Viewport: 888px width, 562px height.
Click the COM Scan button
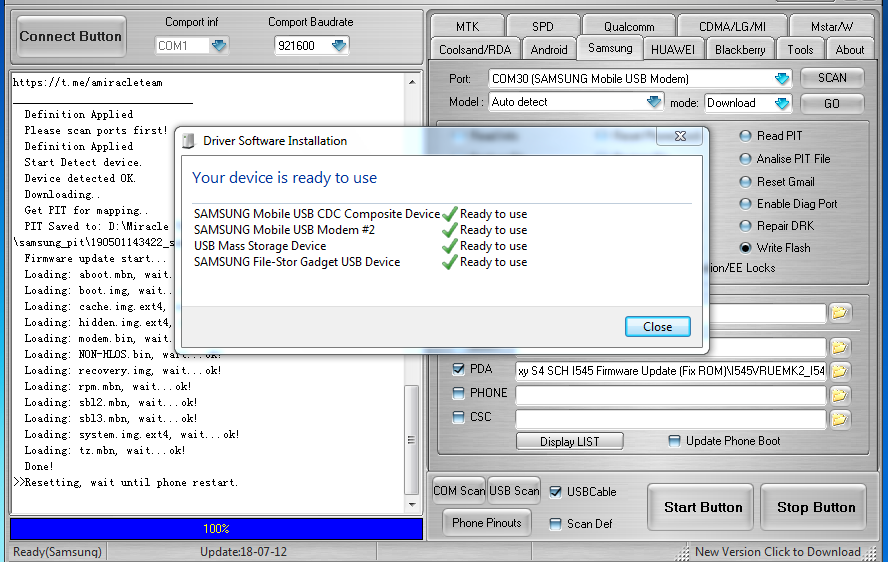459,491
